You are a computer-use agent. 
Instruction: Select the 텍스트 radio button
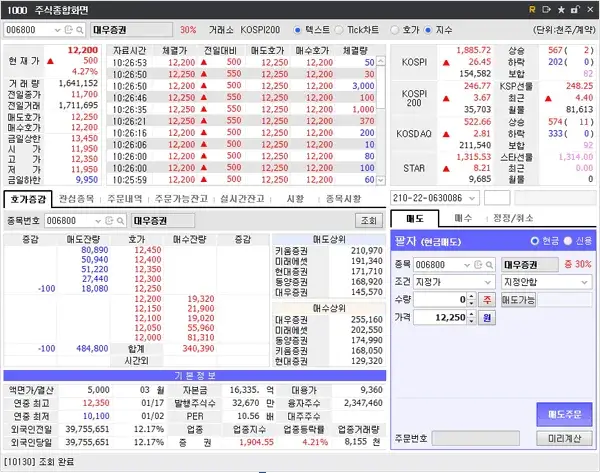click(x=297, y=30)
